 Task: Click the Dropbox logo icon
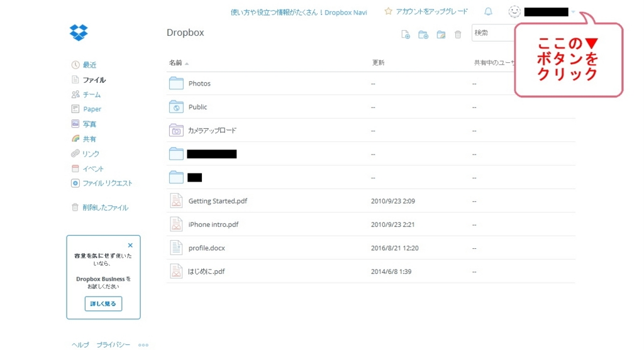point(79,33)
